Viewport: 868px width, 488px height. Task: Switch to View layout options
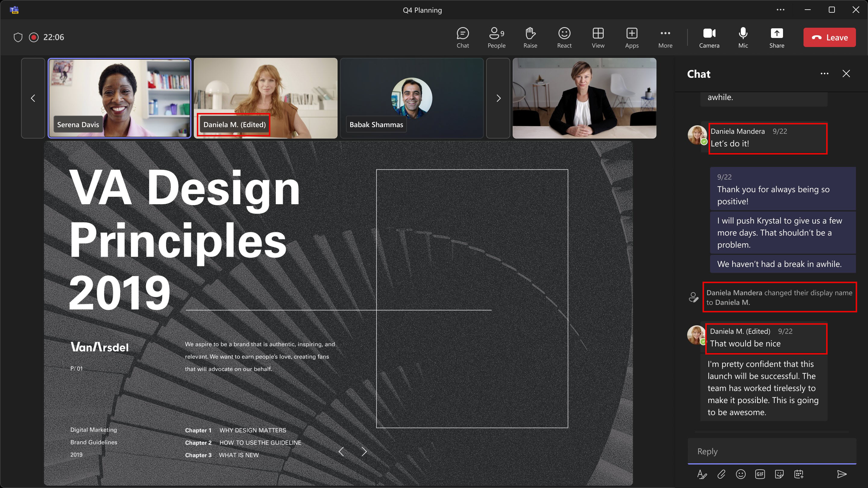pyautogui.click(x=598, y=37)
